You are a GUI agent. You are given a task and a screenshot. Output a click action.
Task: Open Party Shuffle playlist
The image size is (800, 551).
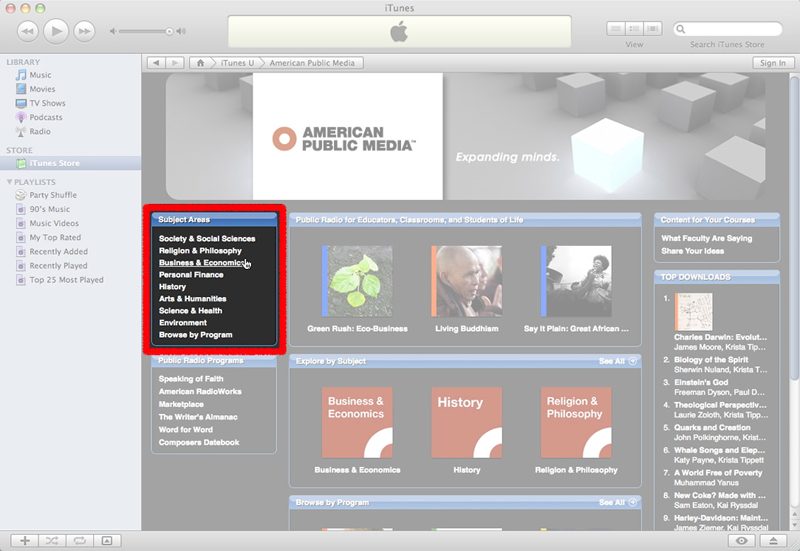tap(53, 195)
